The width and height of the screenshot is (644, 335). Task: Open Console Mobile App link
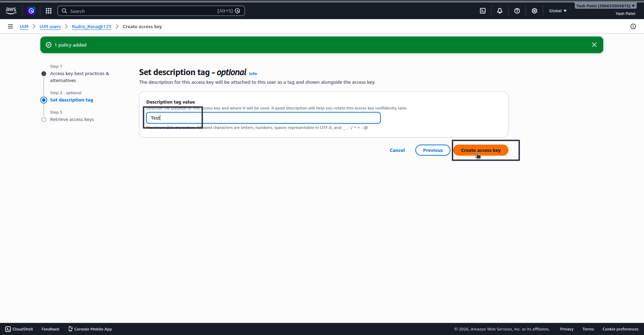(90, 329)
